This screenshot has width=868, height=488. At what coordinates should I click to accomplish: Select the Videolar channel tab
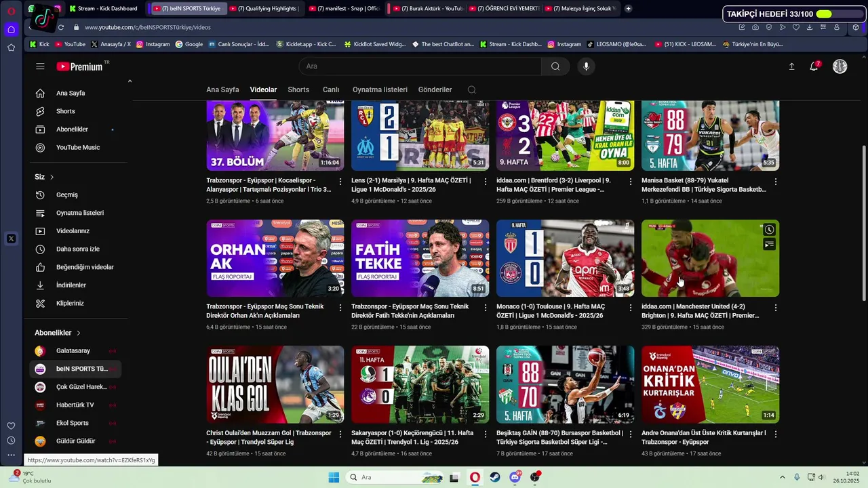(263, 89)
